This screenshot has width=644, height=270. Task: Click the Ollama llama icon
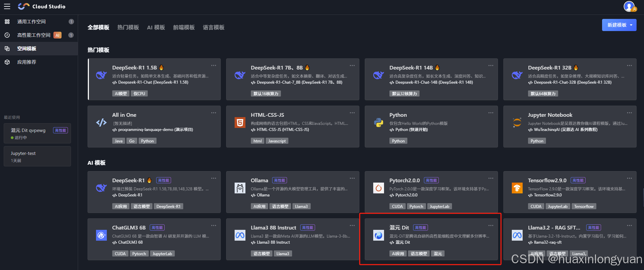240,188
